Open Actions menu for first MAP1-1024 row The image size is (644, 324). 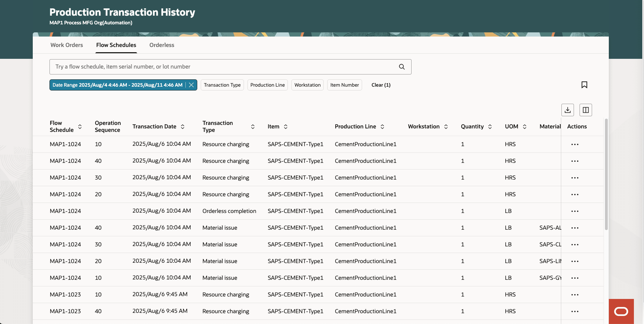575,144
